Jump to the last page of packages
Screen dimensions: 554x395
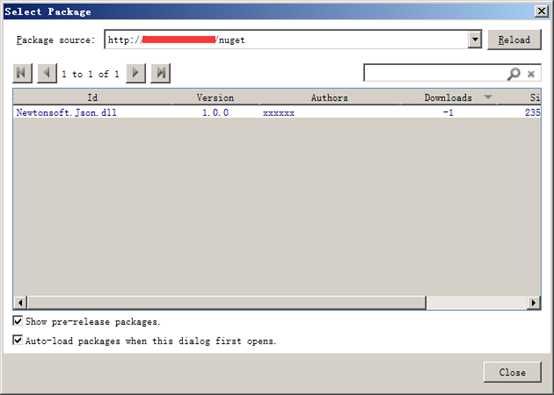(x=161, y=73)
